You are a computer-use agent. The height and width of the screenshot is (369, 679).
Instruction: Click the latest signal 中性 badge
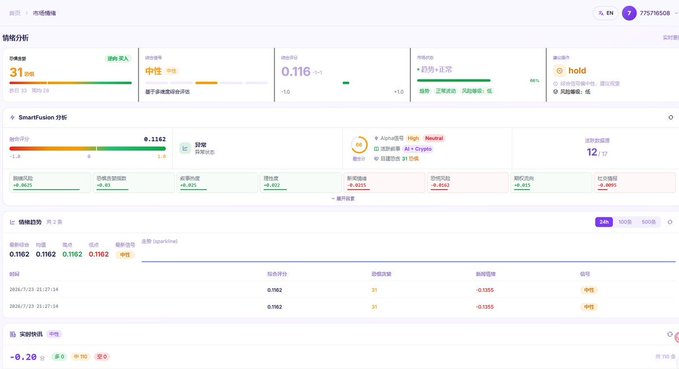(x=125, y=255)
